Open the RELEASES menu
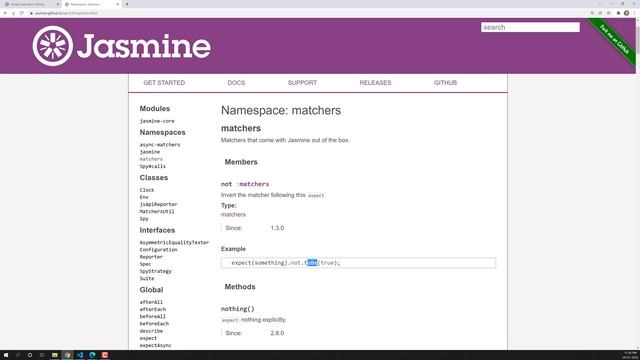Viewport: 640px width, 360px height. [375, 82]
